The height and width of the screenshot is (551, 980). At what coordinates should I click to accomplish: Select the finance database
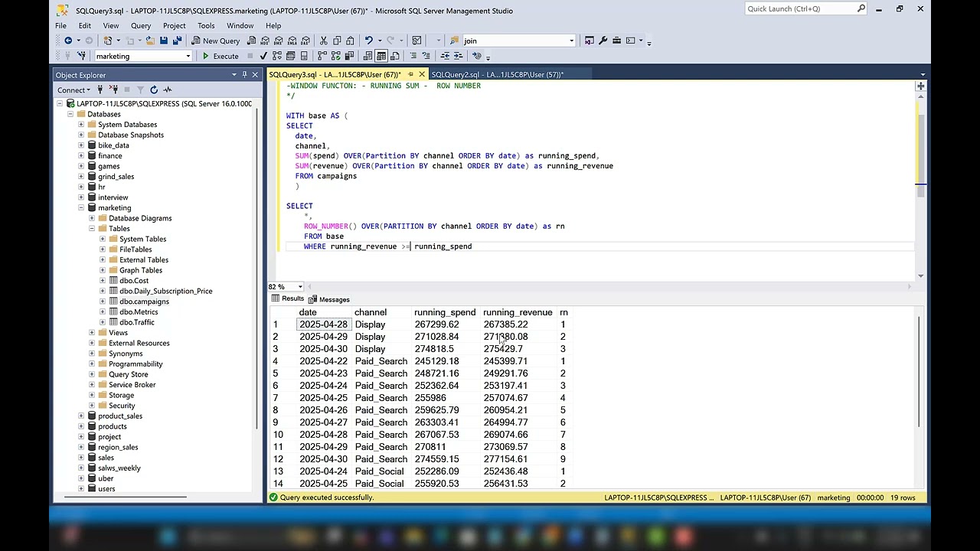(109, 156)
